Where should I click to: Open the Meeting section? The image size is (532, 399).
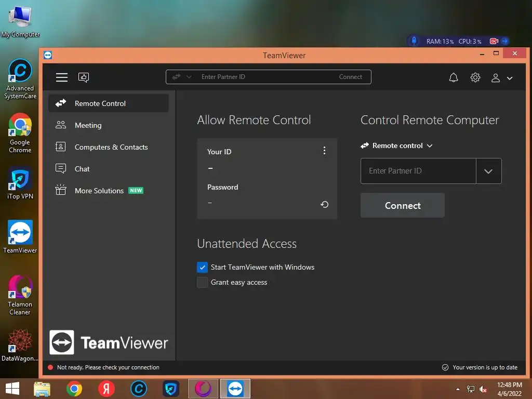pos(109,125)
